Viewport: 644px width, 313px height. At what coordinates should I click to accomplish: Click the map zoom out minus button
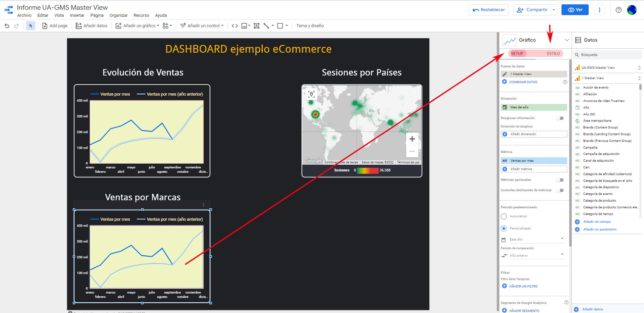coord(412,151)
